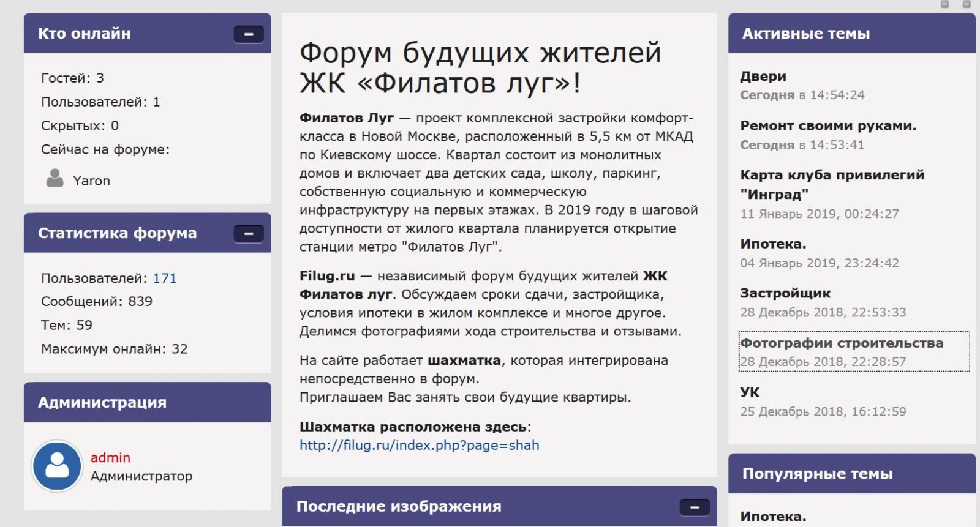Collapse the Последние изображения panel
This screenshot has height=527, width=980.
(695, 507)
